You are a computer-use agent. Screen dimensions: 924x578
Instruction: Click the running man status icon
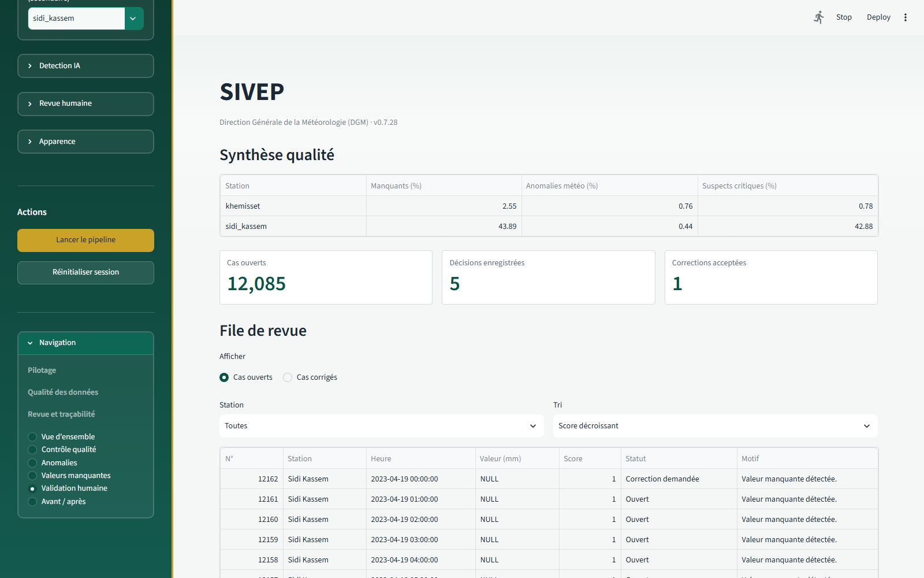819,17
